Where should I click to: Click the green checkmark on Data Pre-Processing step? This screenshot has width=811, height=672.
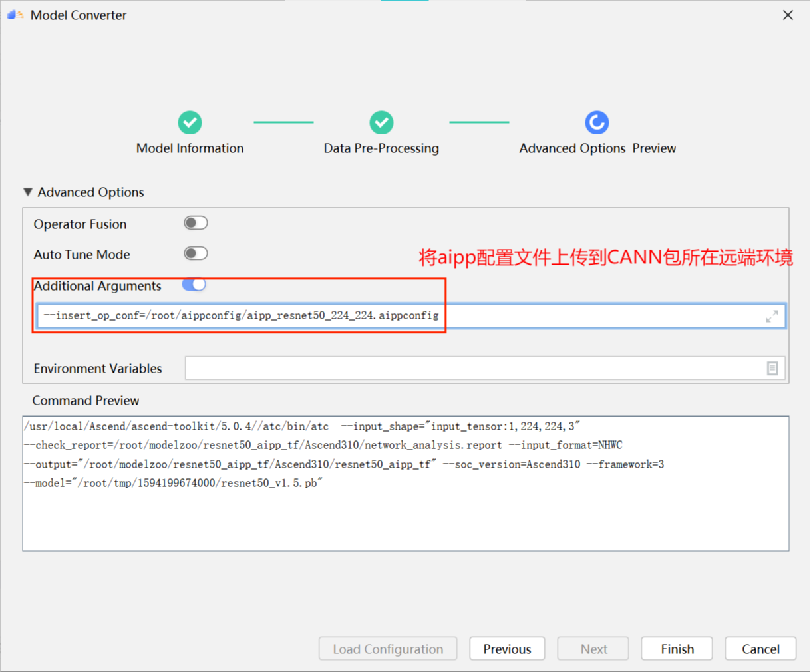point(381,122)
